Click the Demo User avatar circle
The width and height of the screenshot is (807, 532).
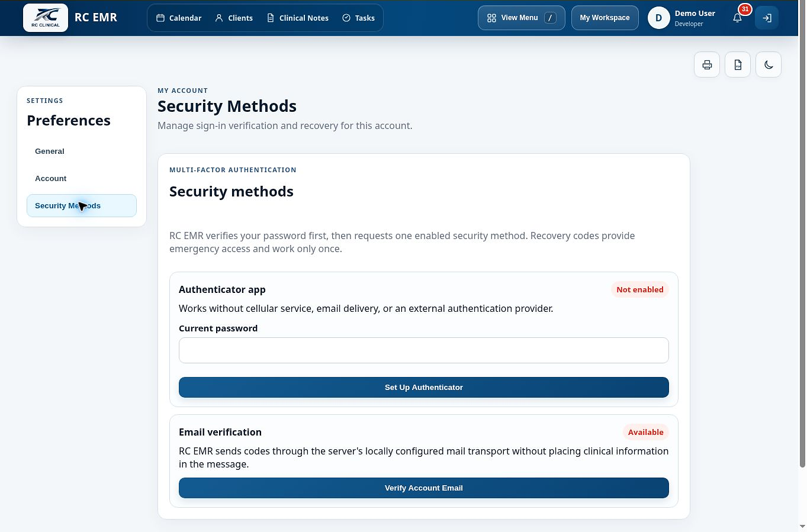(x=658, y=18)
